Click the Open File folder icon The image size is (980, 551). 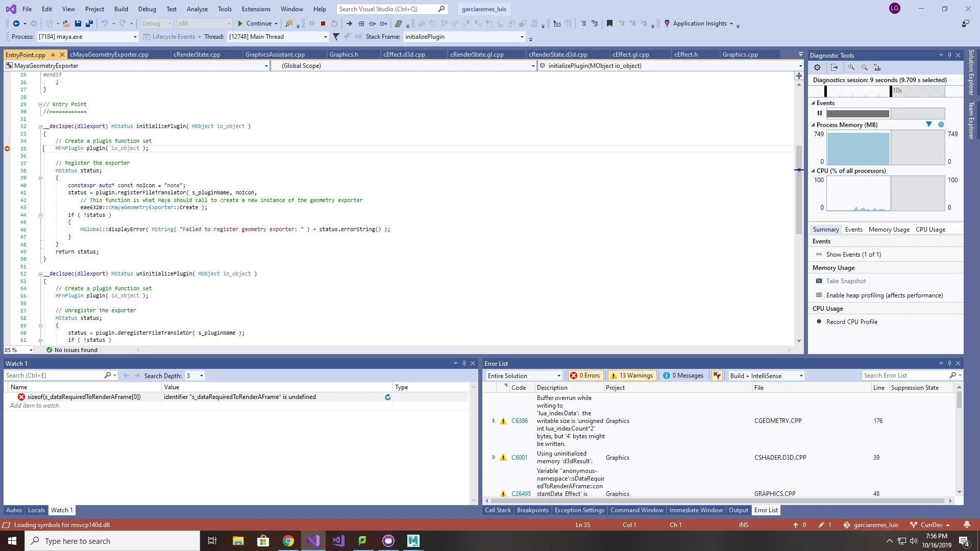pyautogui.click(x=66, y=23)
